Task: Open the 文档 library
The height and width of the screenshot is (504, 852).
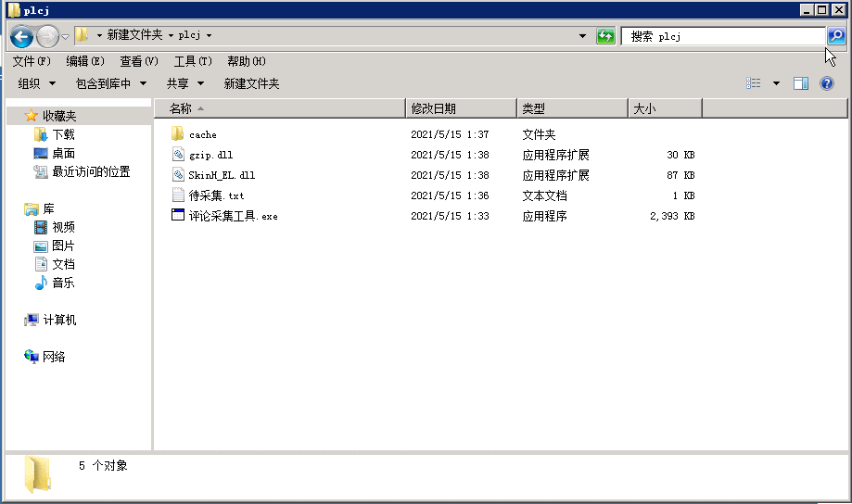Action: pos(63,264)
